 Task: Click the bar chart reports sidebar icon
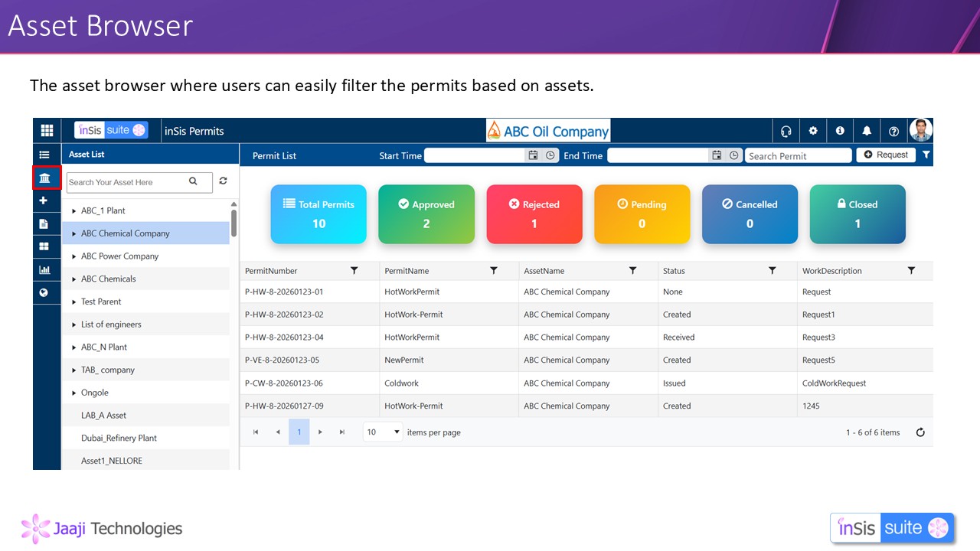pos(44,269)
